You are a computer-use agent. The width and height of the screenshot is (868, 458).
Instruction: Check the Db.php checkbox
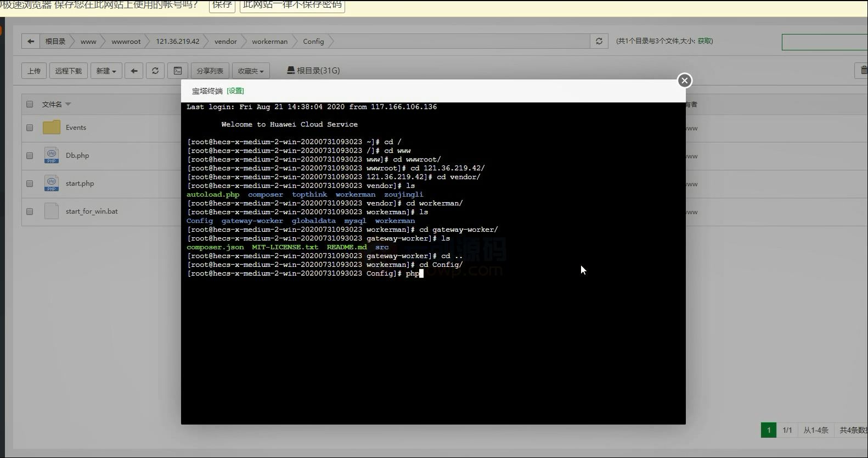[x=30, y=156]
